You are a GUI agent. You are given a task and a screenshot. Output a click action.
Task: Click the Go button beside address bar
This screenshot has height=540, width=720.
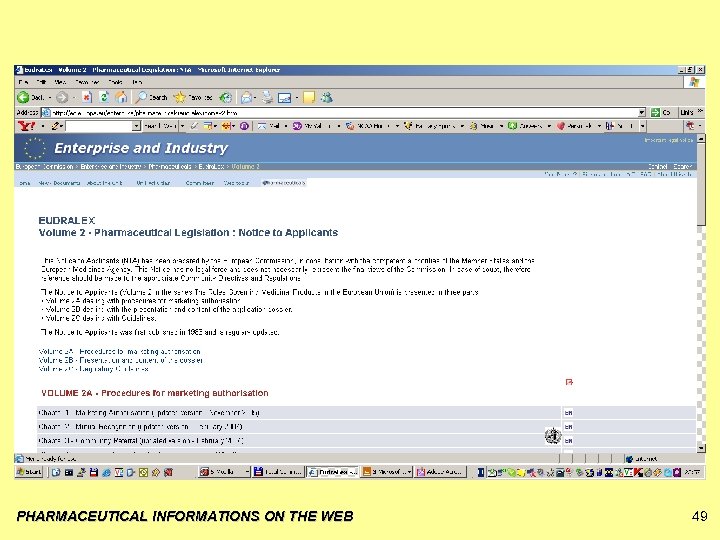click(x=660, y=112)
